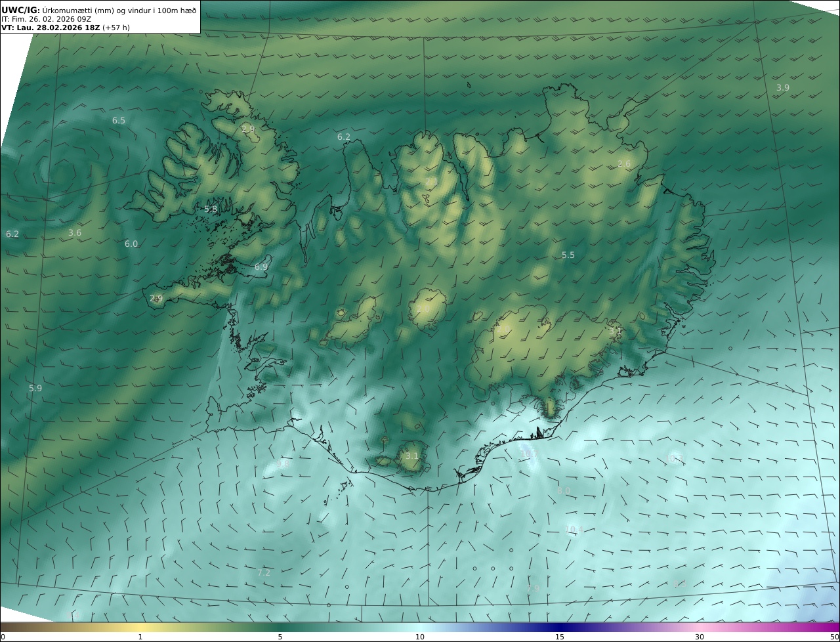The width and height of the screenshot is (840, 642).
Task: Click the 5.8 value in the Westfjords
Action: 211,209
